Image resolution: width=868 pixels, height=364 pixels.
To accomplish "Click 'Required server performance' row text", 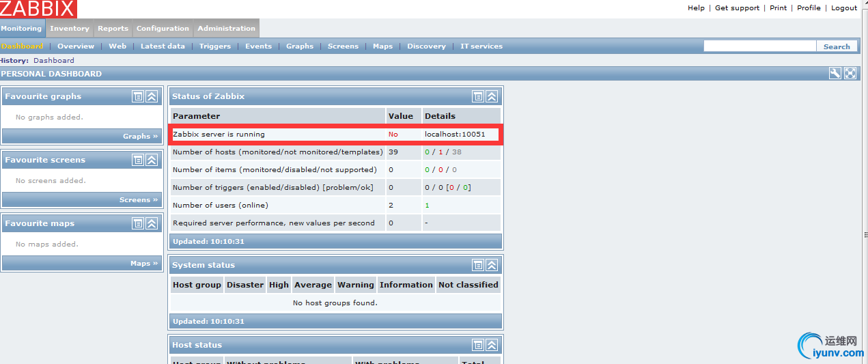I will [x=274, y=223].
